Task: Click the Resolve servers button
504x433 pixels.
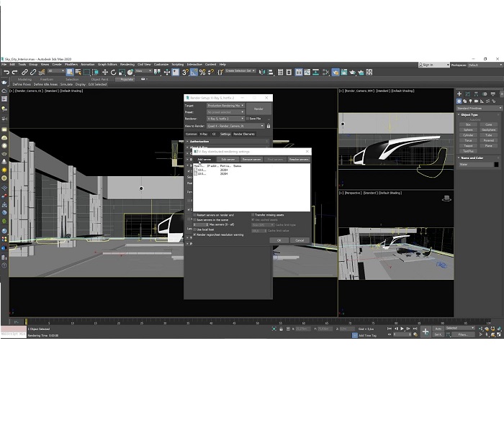Action: coord(299,160)
